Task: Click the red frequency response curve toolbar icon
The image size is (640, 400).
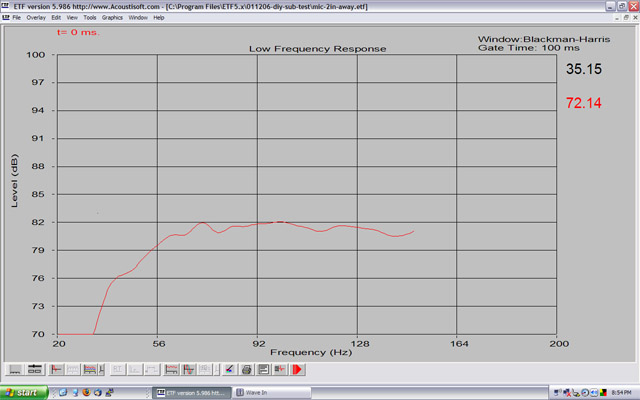Action: tap(171, 369)
